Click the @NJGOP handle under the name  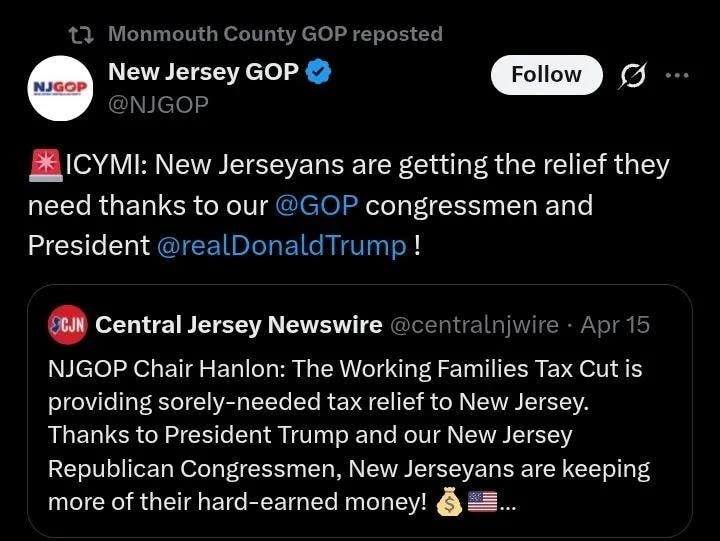(158, 102)
